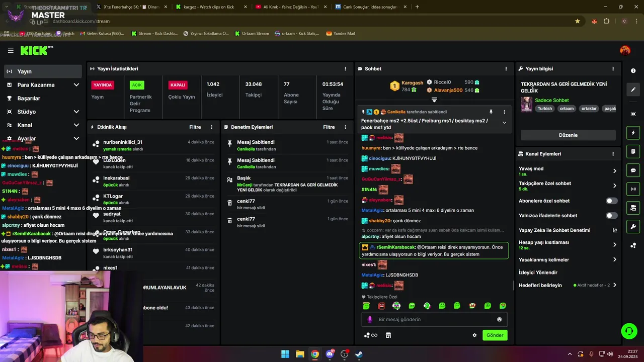644x362 pixels.
Task: Open the user profile avatar in Kick header
Action: [625, 50]
